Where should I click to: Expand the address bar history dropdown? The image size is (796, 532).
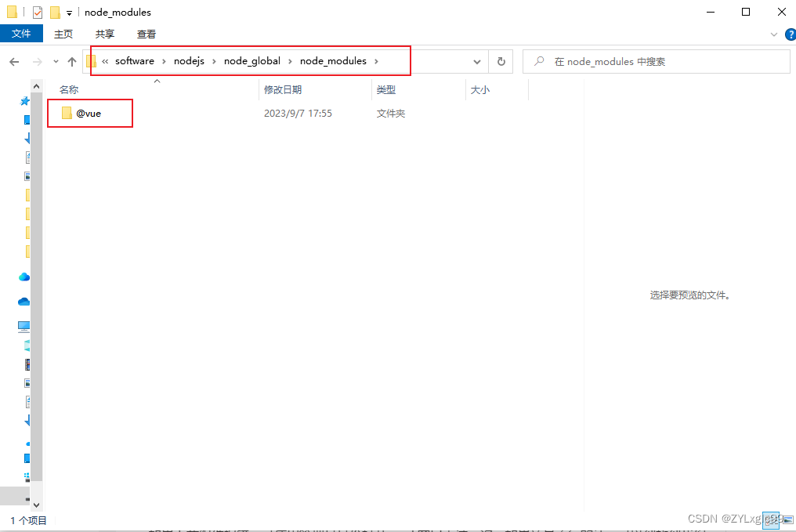click(x=477, y=60)
